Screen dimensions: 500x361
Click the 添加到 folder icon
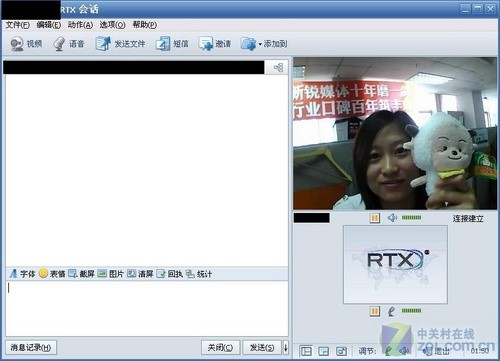pos(248,44)
